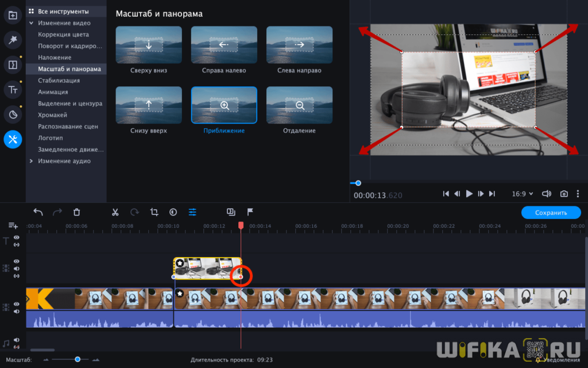Click the timeline Масштаб zoom slider handle
The image size is (588, 368).
[x=78, y=359]
